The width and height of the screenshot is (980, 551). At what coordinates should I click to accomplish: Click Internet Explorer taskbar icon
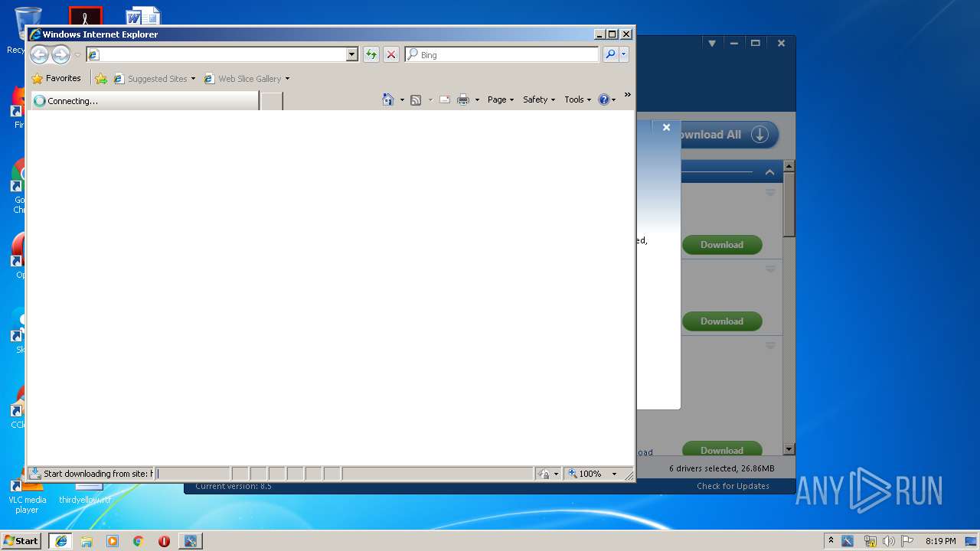click(60, 541)
